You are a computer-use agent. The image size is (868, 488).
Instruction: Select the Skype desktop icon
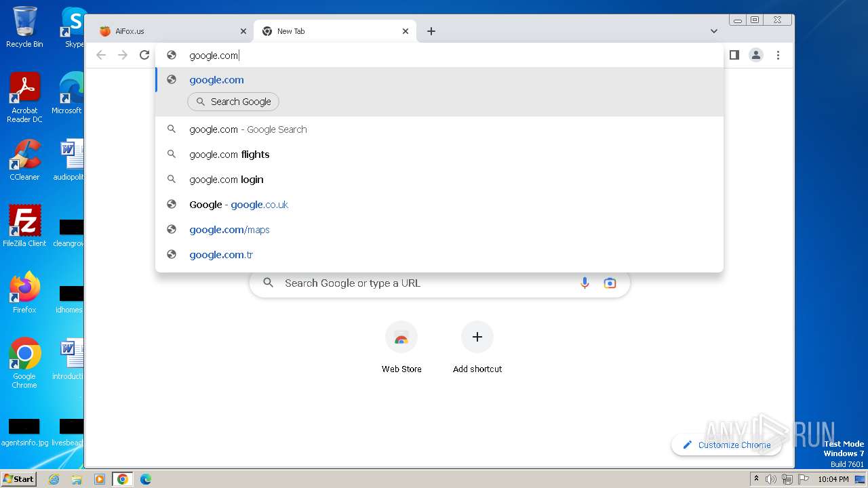(73, 27)
